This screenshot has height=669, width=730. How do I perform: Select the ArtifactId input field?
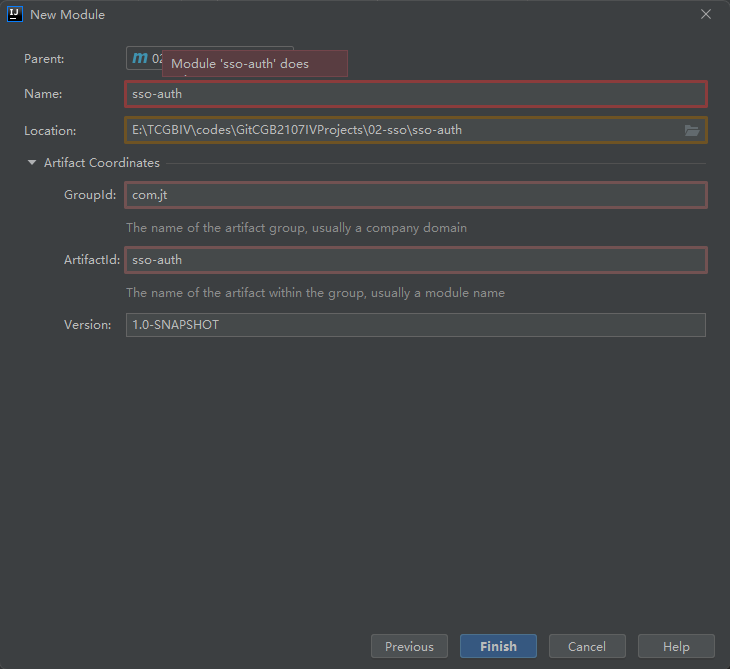tap(416, 260)
